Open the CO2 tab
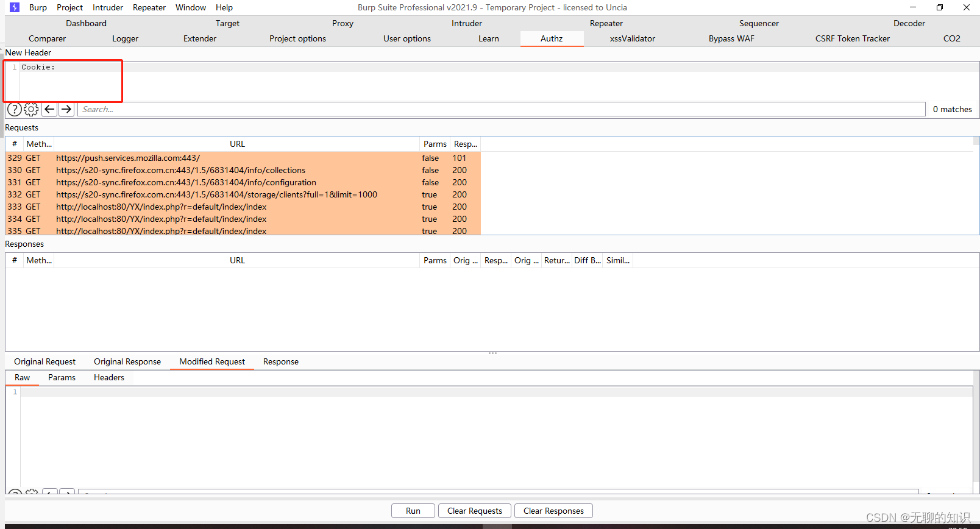Screen dimensions: 980x529 pos(951,38)
